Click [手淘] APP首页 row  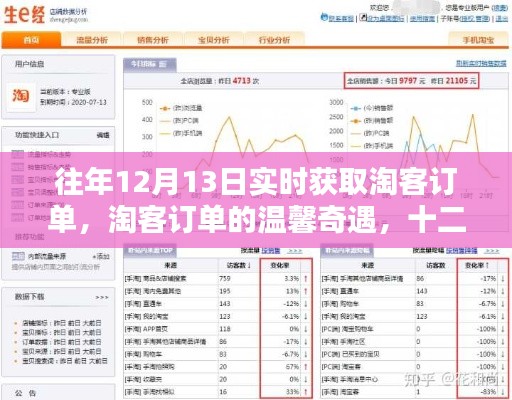tap(218, 329)
